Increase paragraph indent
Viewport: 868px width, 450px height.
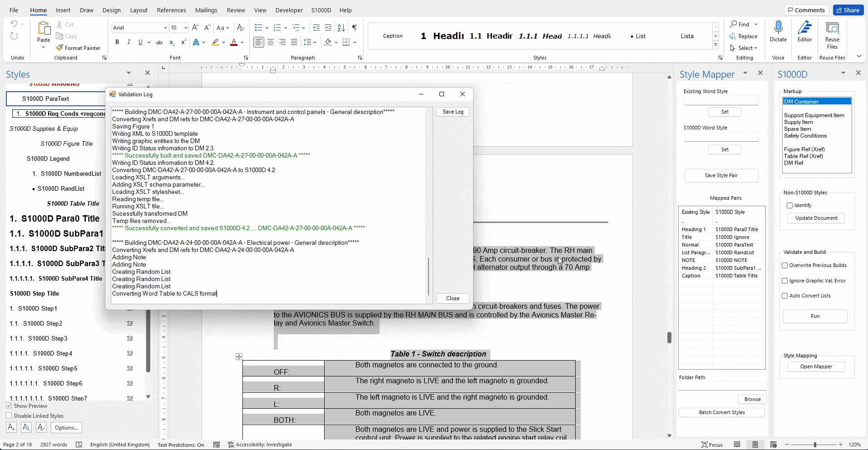pos(328,28)
